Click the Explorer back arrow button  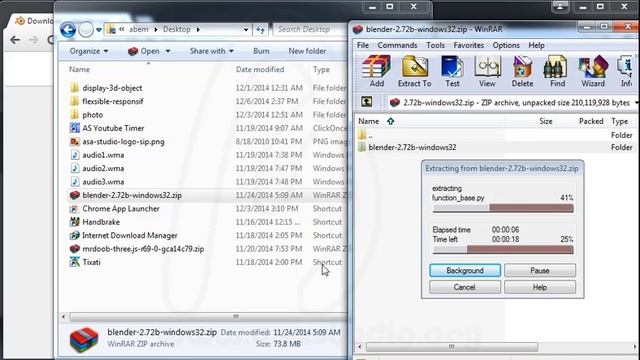tap(68, 30)
